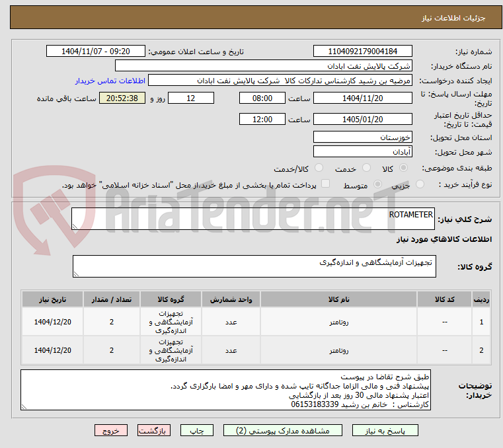Open اطلاعات تماس خریدار link
503x448 pixels.
click(110, 81)
